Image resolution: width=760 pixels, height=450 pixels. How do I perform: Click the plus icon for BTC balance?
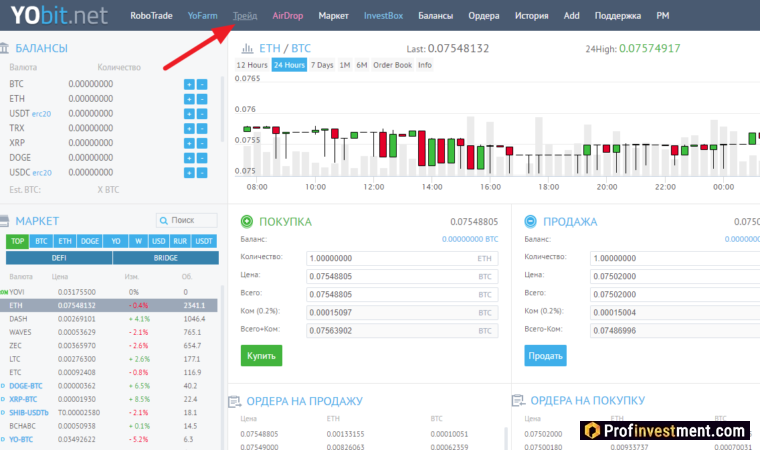point(189,84)
